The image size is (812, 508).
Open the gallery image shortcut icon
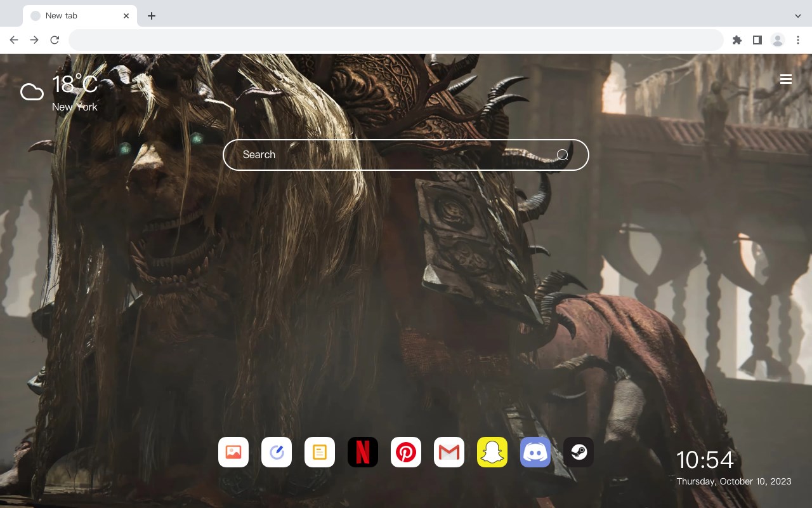(233, 452)
